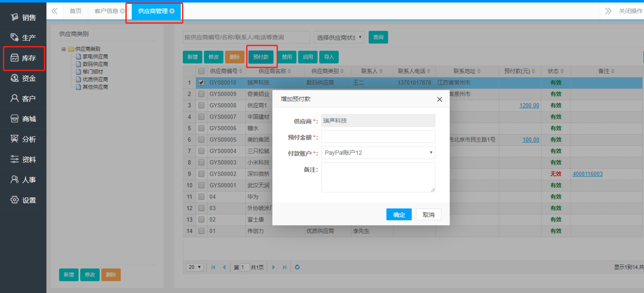The width and height of the screenshot is (644, 293).
Task: Click the 查询 search button
Action: (378, 37)
